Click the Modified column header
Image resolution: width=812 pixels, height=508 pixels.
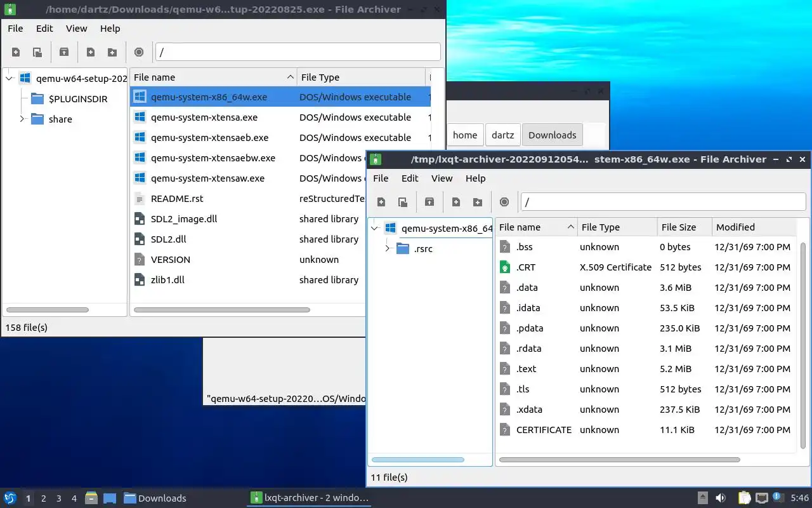click(x=754, y=227)
